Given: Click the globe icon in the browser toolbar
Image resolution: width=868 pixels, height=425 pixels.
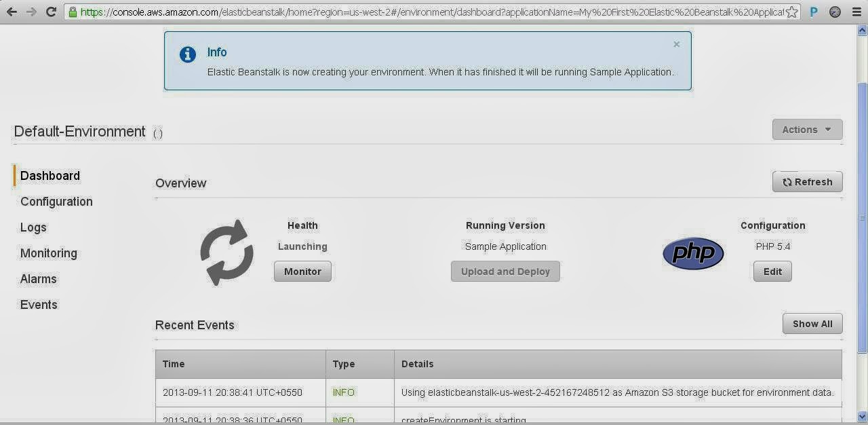Looking at the screenshot, I should [x=835, y=12].
